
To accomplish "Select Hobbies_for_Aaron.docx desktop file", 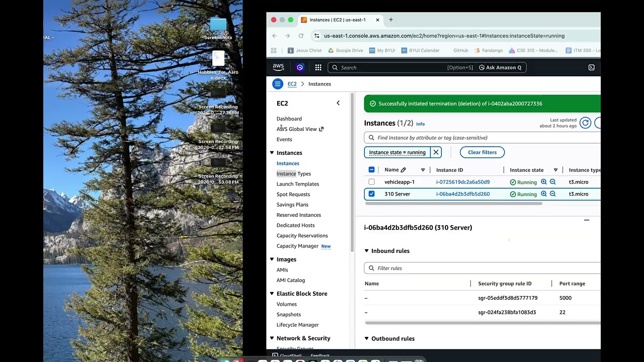I will tap(218, 65).
